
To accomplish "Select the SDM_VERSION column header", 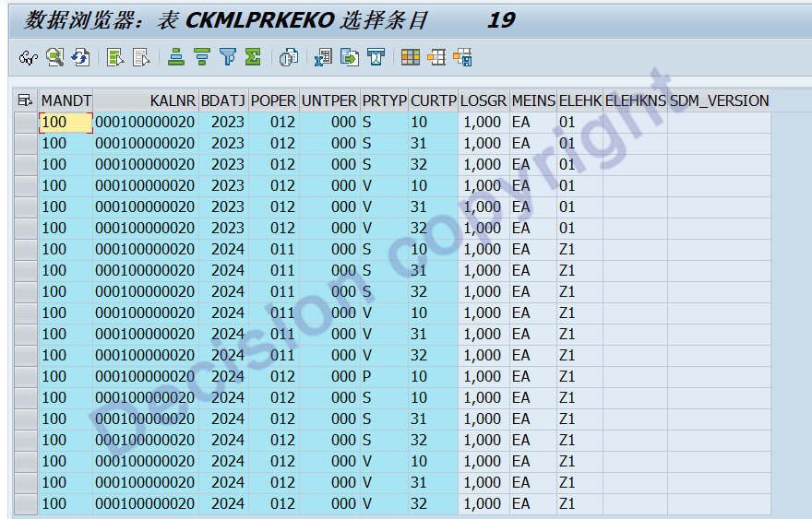I will click(719, 100).
